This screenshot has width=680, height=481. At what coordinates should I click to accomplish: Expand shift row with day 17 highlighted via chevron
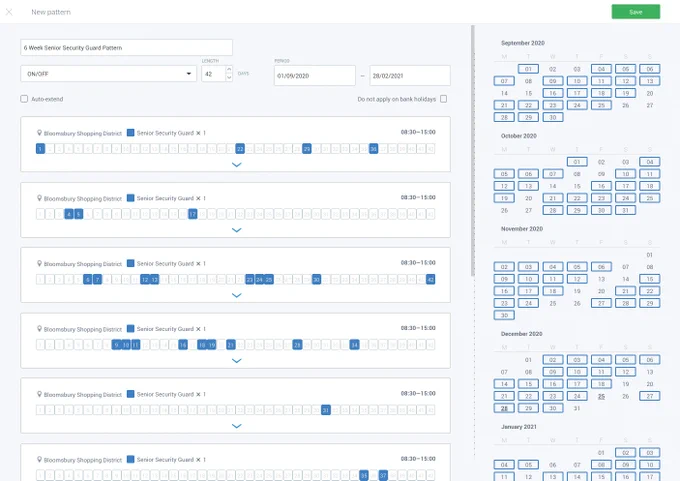236,230
